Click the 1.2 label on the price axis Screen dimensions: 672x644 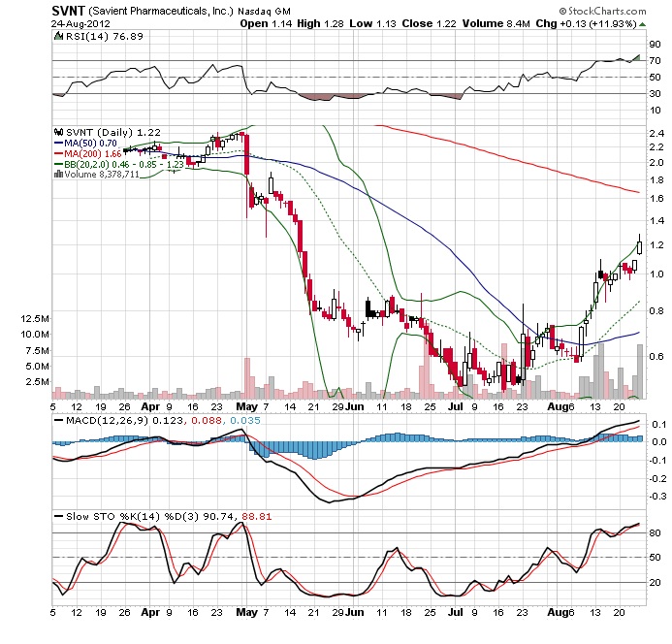tap(656, 244)
